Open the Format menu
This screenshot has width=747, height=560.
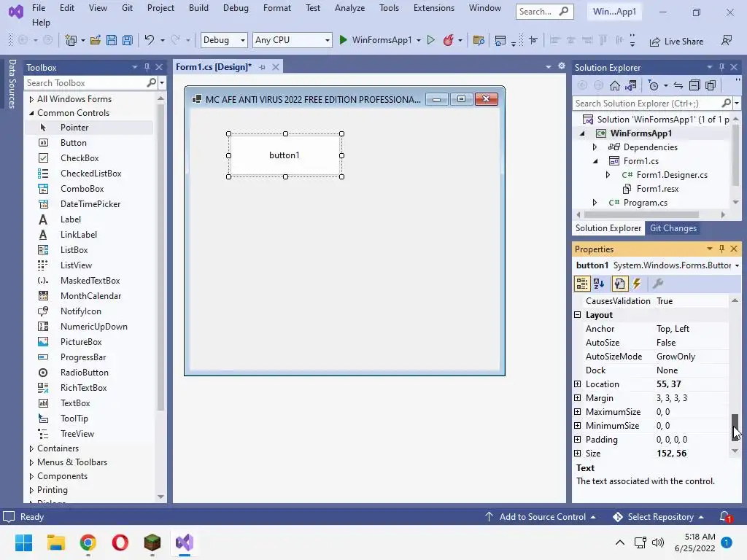pos(276,8)
